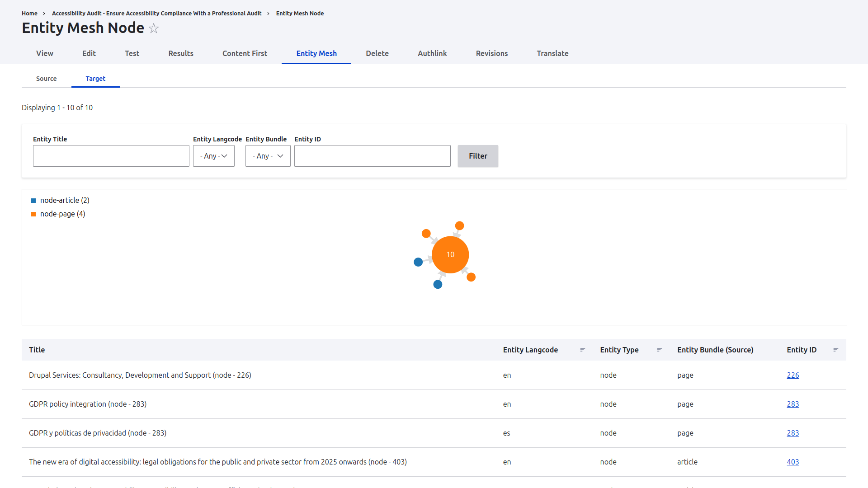Focus the Entity Title input field
868x488 pixels.
pos(111,156)
